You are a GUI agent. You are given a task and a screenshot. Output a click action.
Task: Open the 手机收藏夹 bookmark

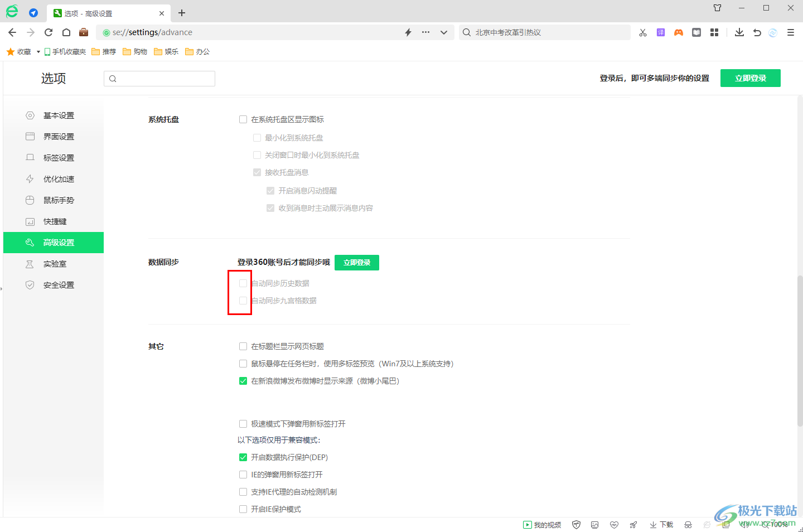click(x=65, y=51)
